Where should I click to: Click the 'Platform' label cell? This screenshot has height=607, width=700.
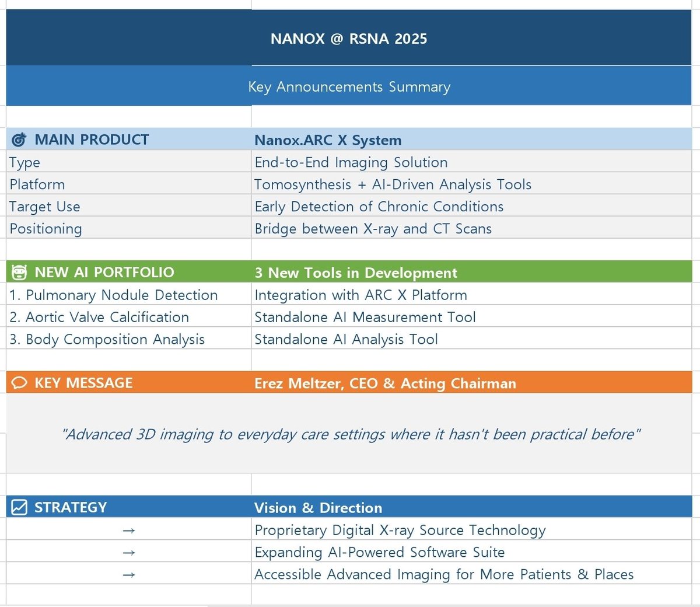point(129,184)
